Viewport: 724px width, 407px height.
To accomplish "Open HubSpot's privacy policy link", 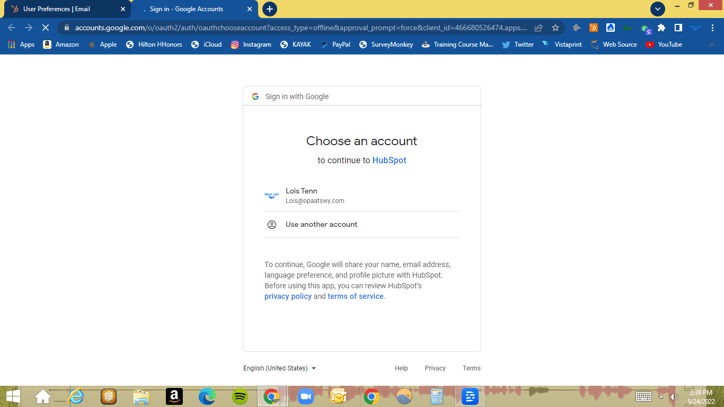I will coord(288,297).
